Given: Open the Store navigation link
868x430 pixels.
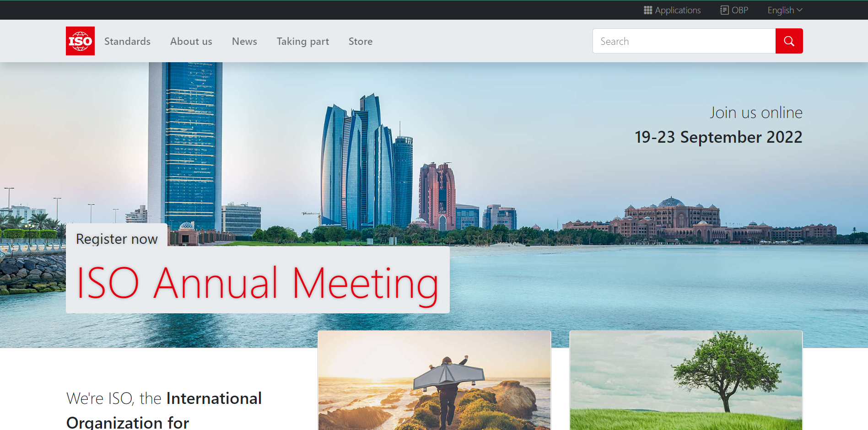Looking at the screenshot, I should pyautogui.click(x=360, y=41).
